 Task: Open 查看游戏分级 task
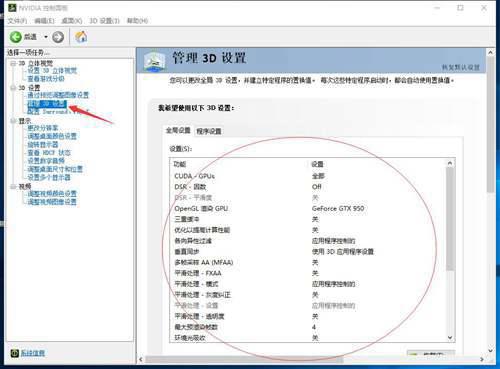tap(46, 79)
